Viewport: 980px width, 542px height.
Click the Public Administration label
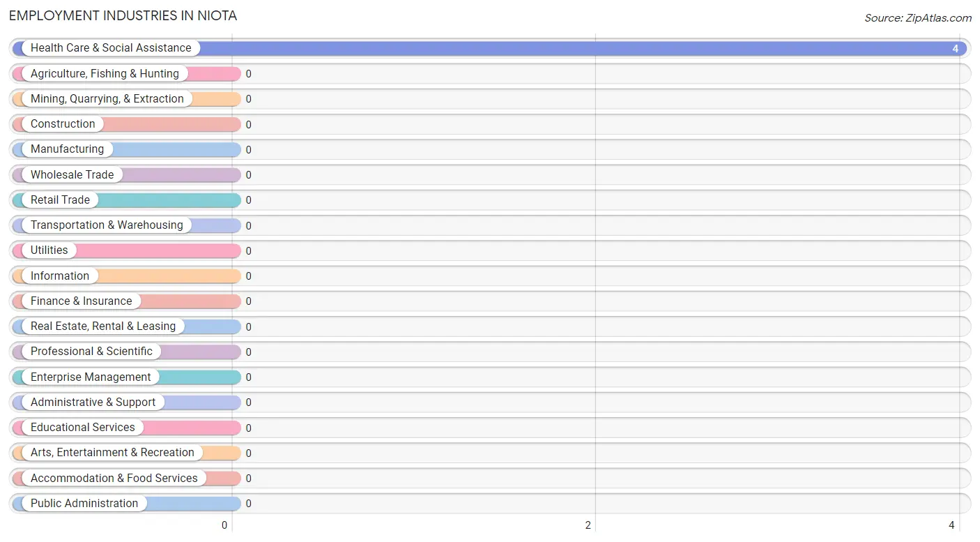click(84, 504)
